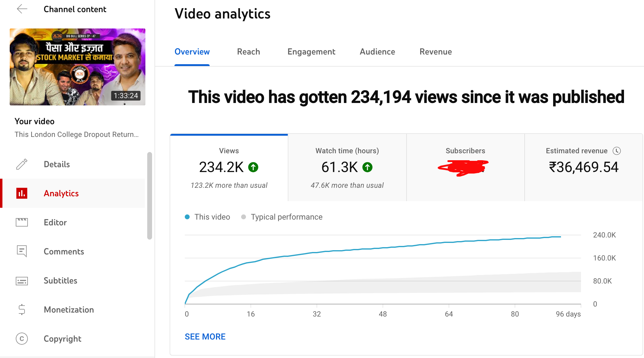
Task: Click the SEE MORE link
Action: [205, 336]
